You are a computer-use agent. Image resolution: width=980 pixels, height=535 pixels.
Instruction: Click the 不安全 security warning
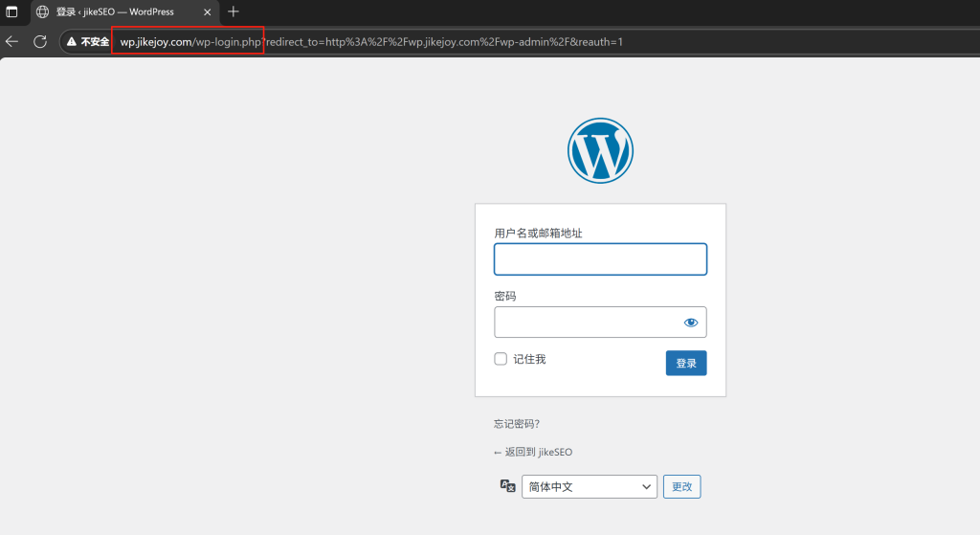click(87, 42)
